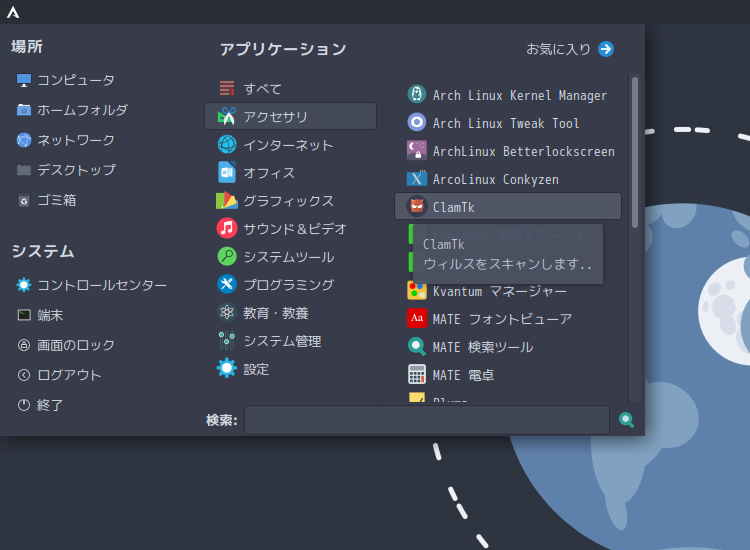Screen dimensions: 750x550
Task: Open the デスクトップ folder icon
Action: tap(23, 170)
